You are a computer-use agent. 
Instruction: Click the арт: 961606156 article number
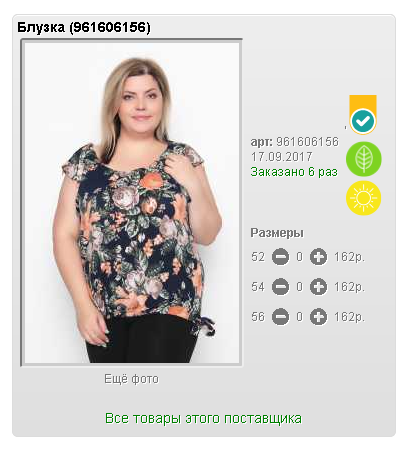coord(294,142)
